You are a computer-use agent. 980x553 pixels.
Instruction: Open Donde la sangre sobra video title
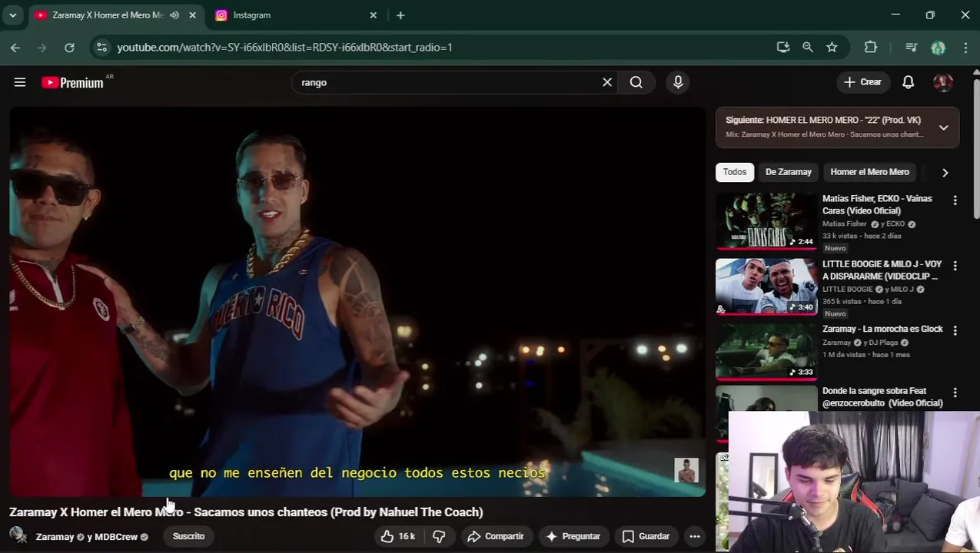pyautogui.click(x=882, y=397)
